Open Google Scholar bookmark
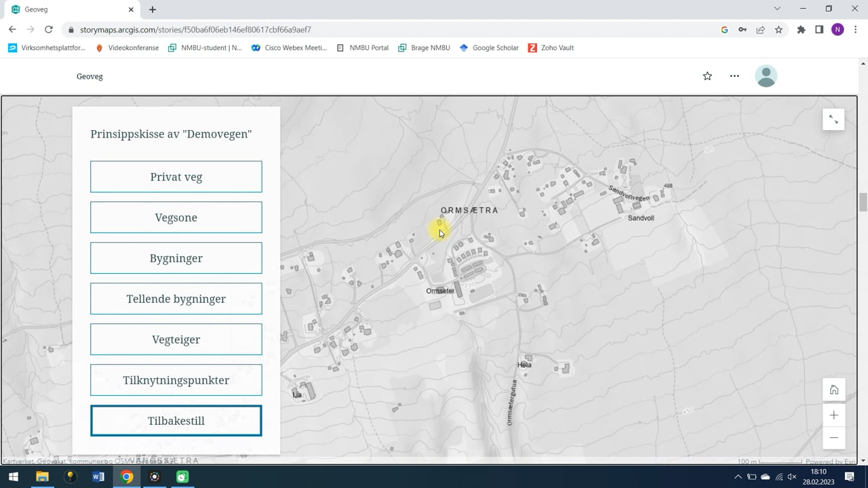This screenshot has height=488, width=868. 489,48
